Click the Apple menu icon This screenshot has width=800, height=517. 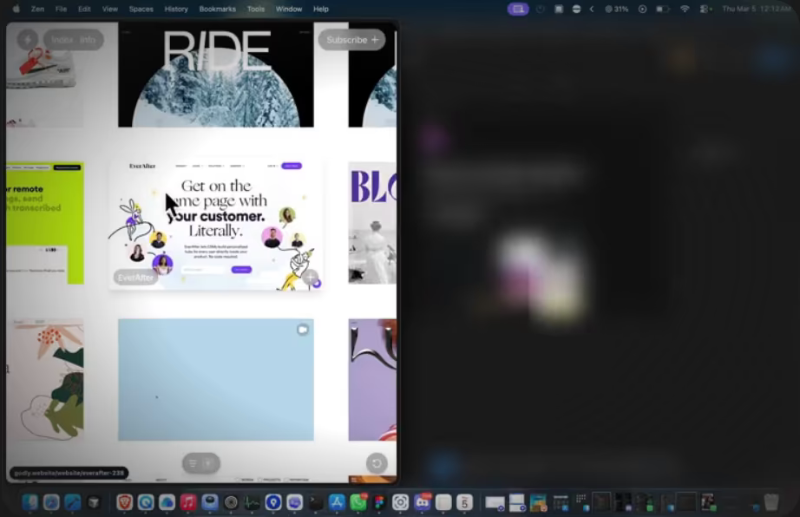[15, 9]
